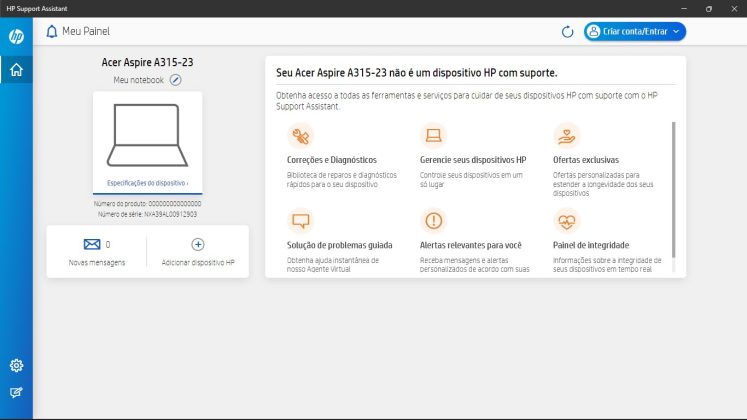Click the Adicionar dispositivo HP label
This screenshot has height=420, width=747.
tap(198, 262)
